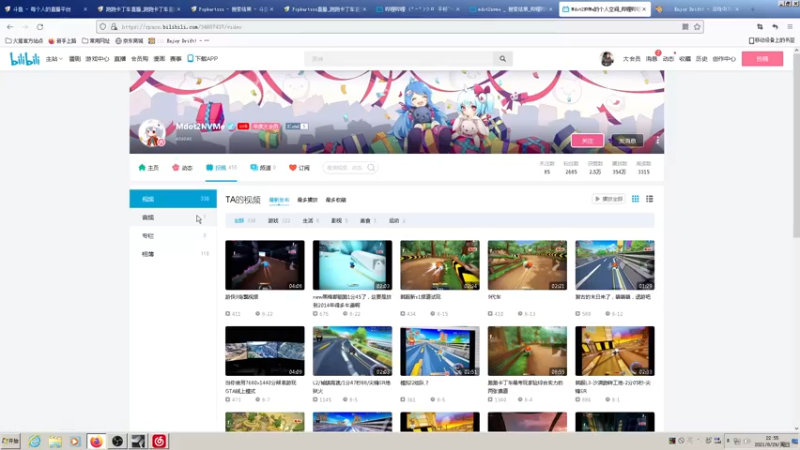Select 视频 in the left sidebar
The height and width of the screenshot is (450, 800).
point(173,199)
